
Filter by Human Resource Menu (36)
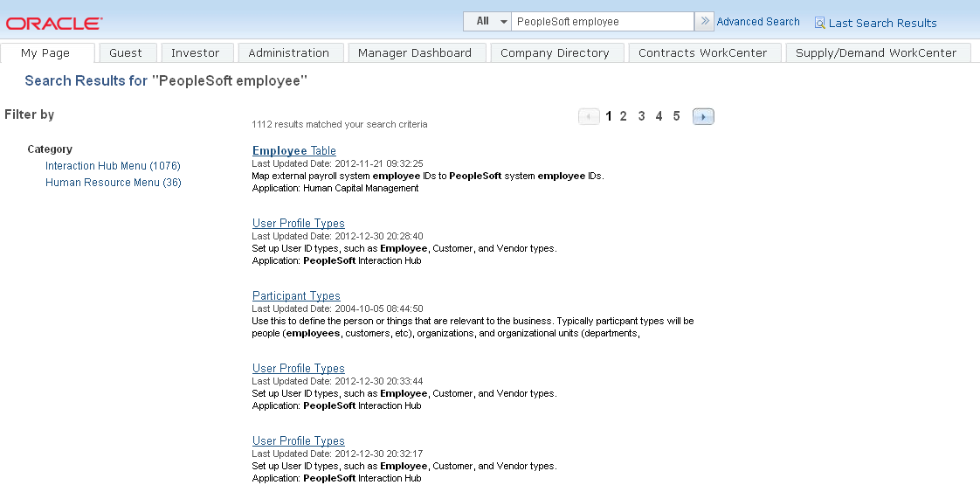click(x=114, y=183)
